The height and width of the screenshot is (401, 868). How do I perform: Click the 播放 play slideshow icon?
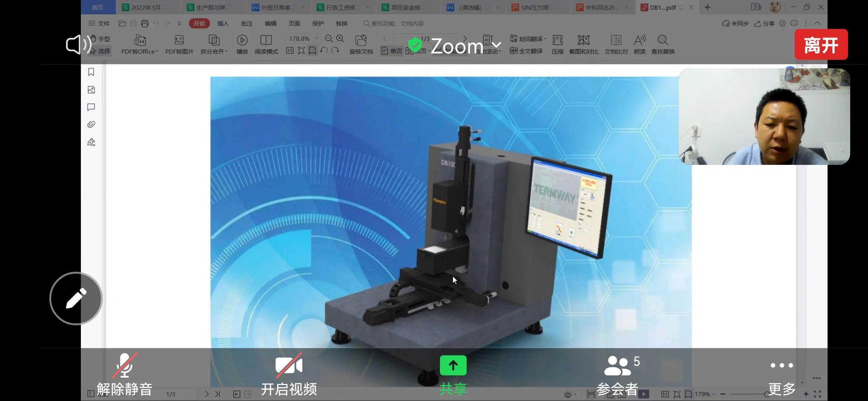242,45
